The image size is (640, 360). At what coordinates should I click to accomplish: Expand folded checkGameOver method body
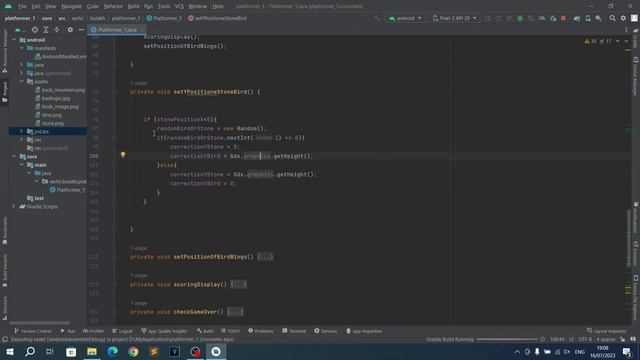[235, 312]
